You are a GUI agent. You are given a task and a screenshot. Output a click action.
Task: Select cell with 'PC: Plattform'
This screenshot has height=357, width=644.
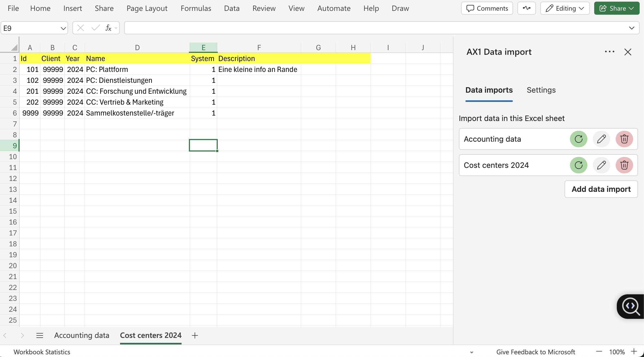click(x=137, y=69)
